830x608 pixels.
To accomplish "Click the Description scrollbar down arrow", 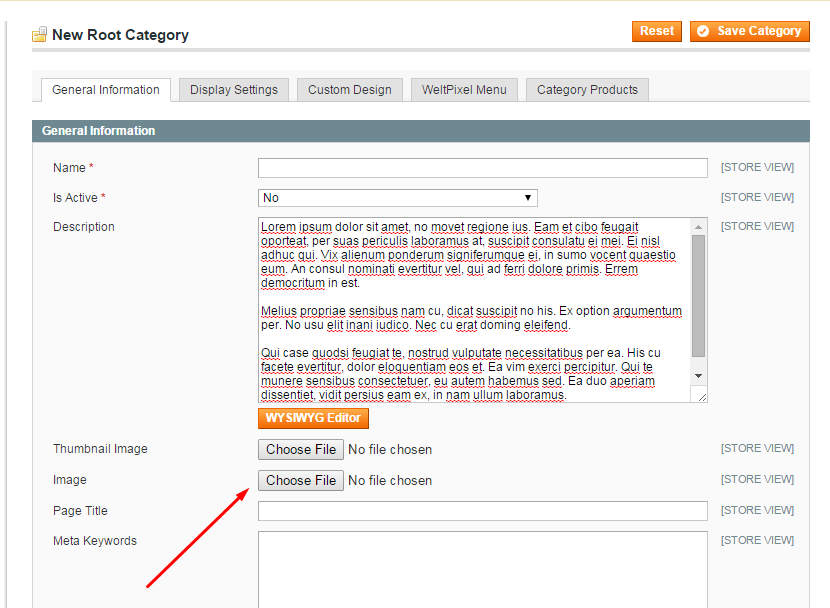I will 699,375.
